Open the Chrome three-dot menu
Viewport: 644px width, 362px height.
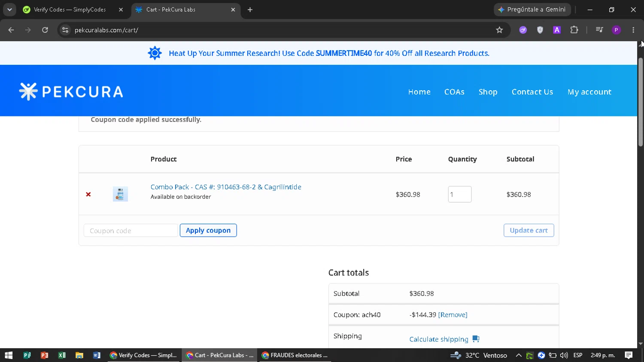[x=633, y=30]
